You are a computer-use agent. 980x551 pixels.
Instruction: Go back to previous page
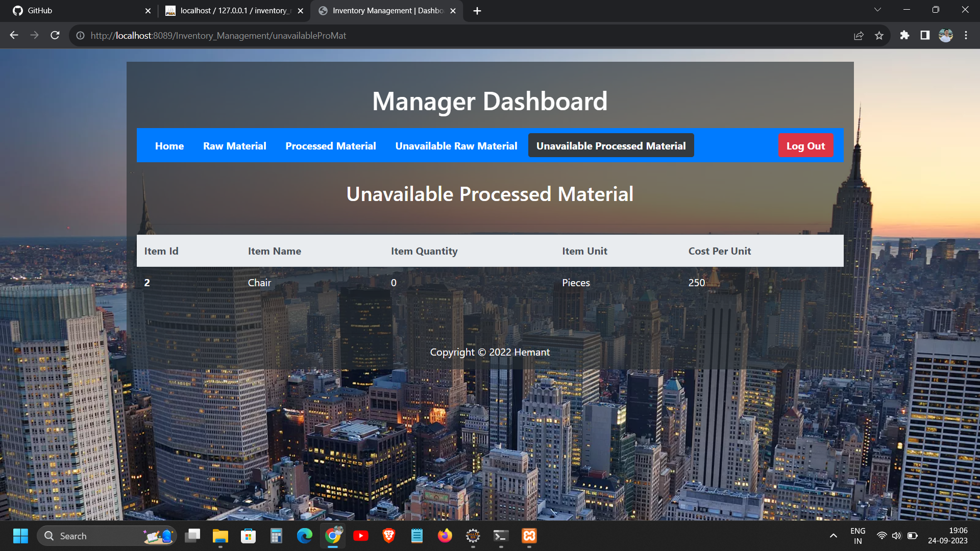14,35
